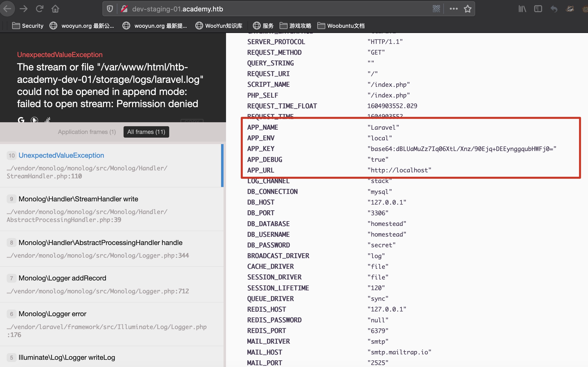
Task: Click the browser reload icon
Action: point(40,9)
